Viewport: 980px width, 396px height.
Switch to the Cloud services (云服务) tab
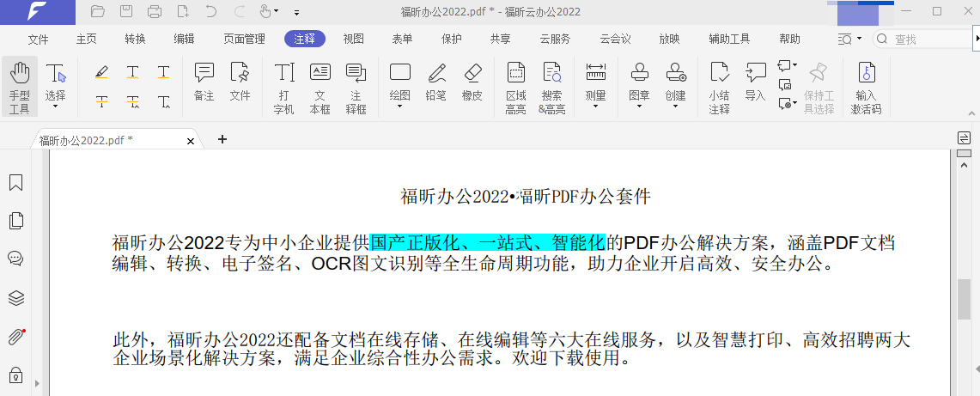tap(555, 39)
